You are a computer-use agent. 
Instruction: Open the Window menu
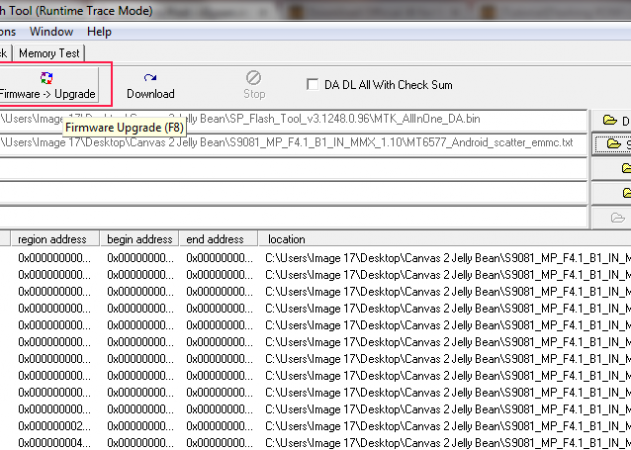[x=50, y=32]
